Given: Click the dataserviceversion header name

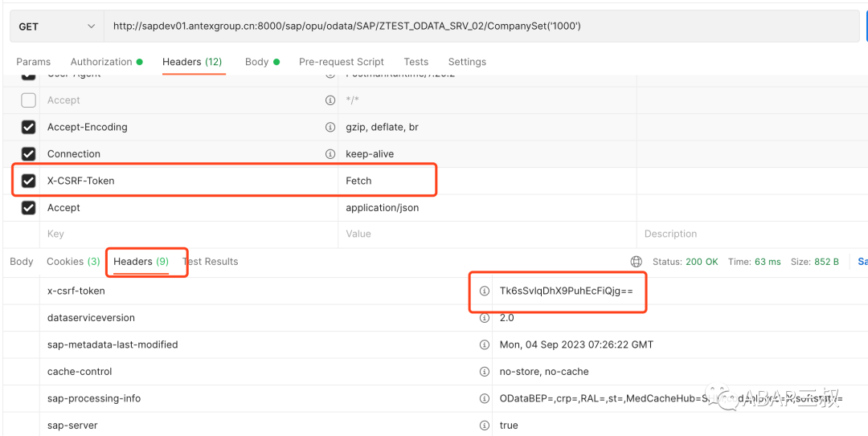Looking at the screenshot, I should click(x=91, y=318).
